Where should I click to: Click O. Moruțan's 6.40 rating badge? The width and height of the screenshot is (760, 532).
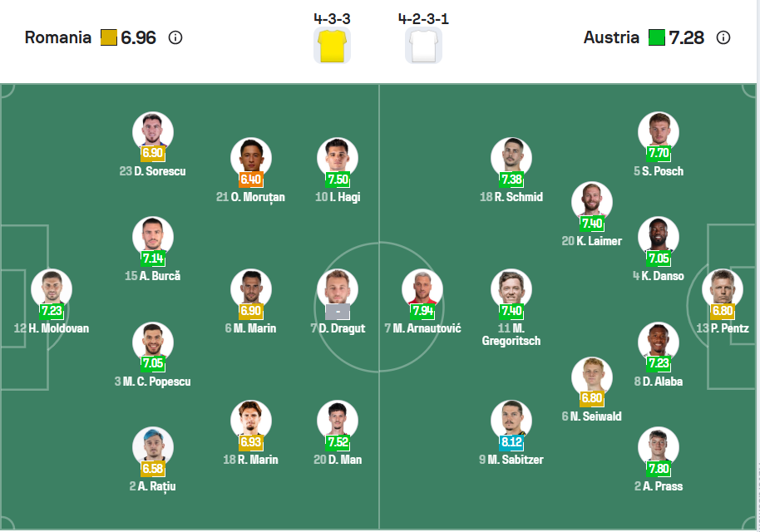click(251, 179)
